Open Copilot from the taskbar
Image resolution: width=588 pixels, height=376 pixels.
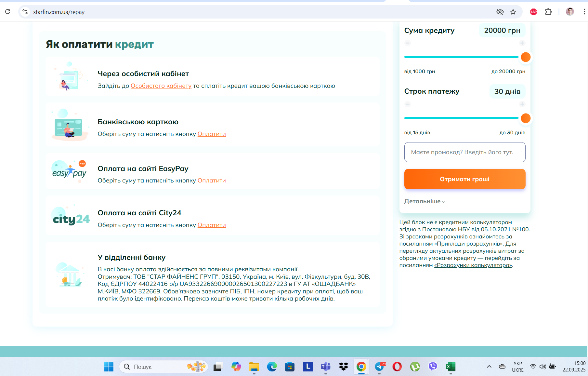pyautogui.click(x=236, y=367)
